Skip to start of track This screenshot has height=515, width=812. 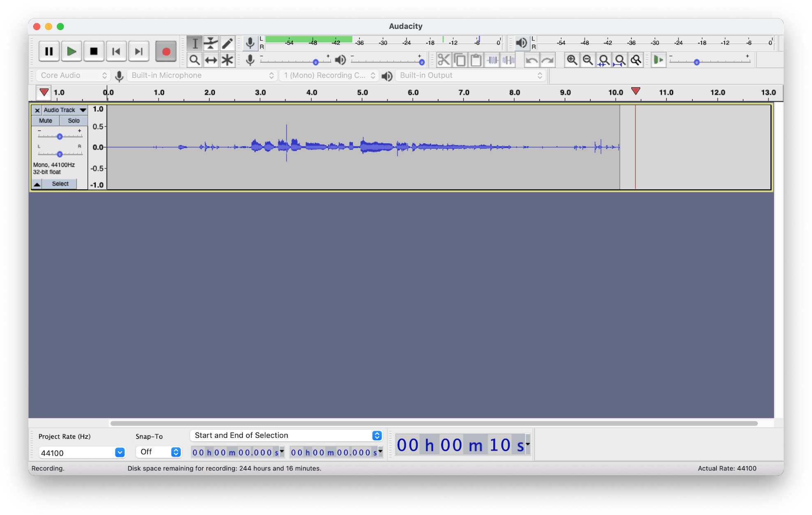point(116,51)
